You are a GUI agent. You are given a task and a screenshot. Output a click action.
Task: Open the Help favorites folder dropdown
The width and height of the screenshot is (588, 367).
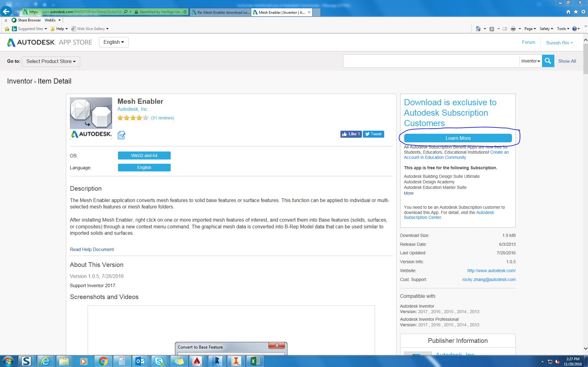coord(59,29)
